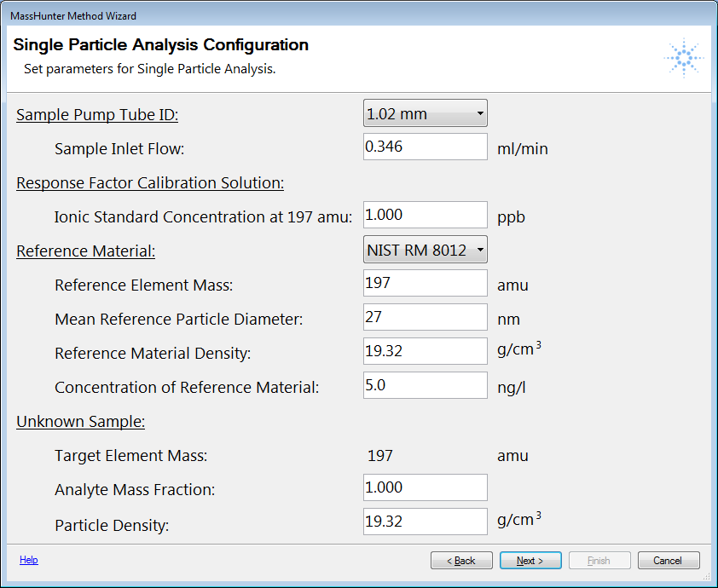Viewport: 718px width, 588px height.
Task: Go back with the Back button
Action: click(x=461, y=561)
